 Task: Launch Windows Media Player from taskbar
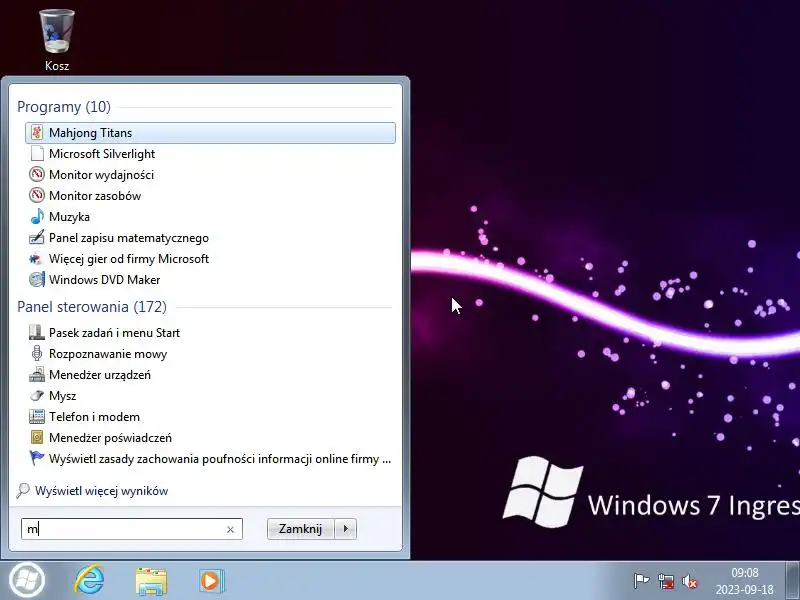pos(211,581)
